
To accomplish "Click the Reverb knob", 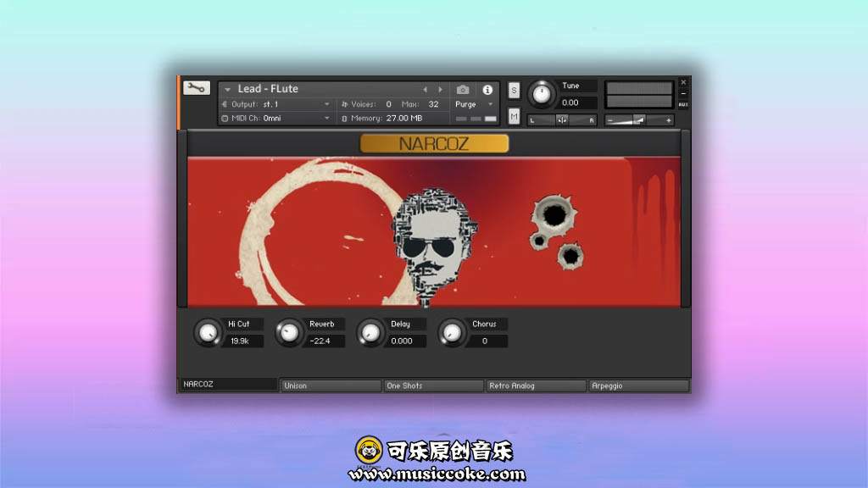I will [x=288, y=332].
